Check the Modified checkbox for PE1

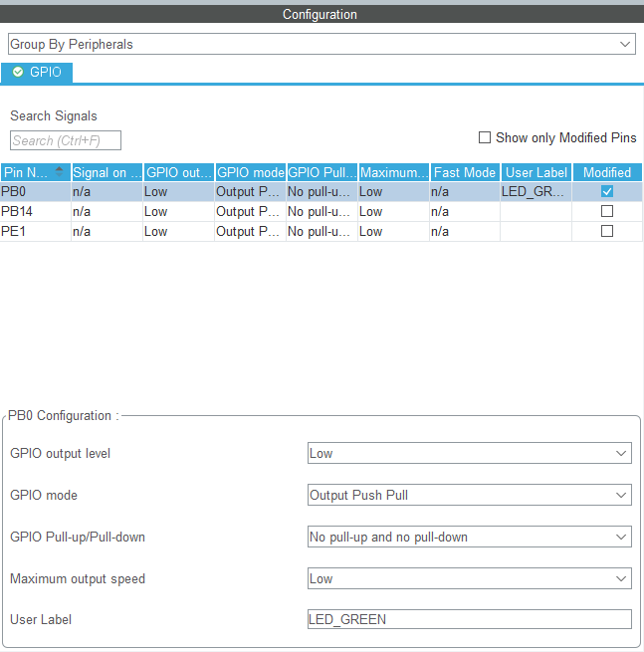[607, 231]
